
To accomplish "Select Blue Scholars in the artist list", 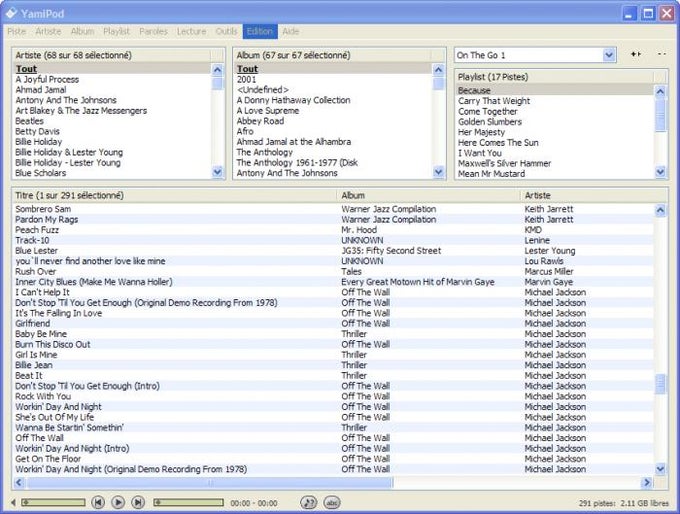I will coord(112,173).
